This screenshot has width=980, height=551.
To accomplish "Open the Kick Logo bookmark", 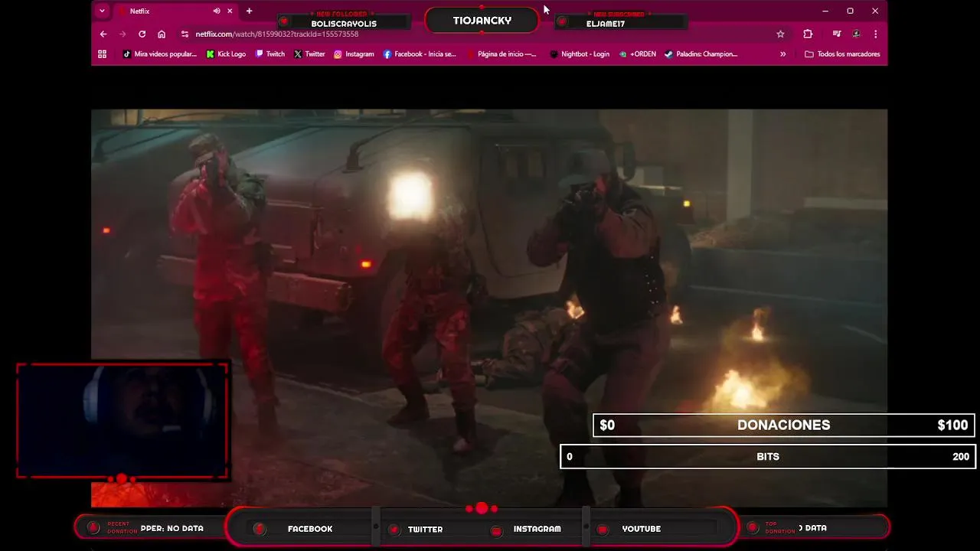I will 227,54.
